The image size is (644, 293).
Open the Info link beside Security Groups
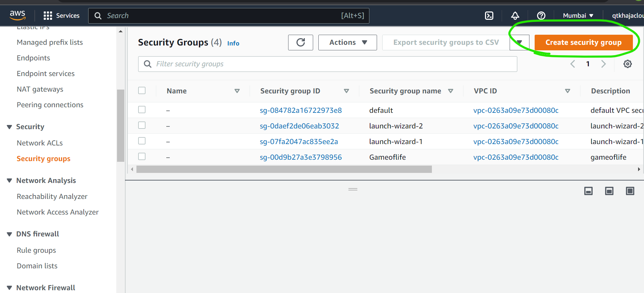[233, 43]
